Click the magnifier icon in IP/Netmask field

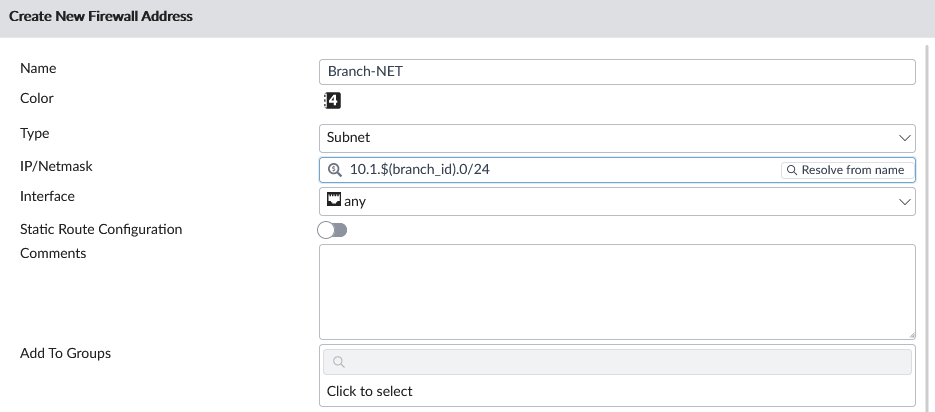pyautogui.click(x=334, y=170)
